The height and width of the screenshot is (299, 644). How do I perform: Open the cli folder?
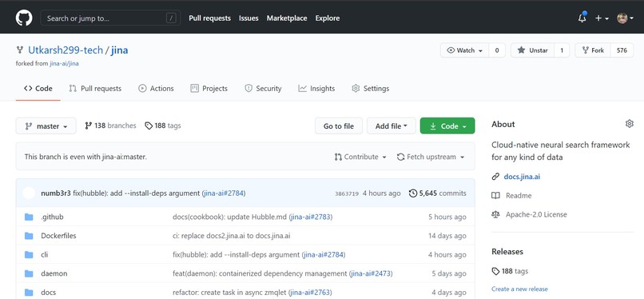point(45,255)
